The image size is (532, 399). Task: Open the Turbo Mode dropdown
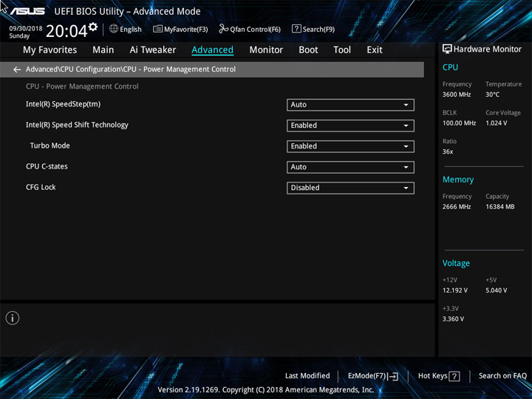pyautogui.click(x=350, y=146)
